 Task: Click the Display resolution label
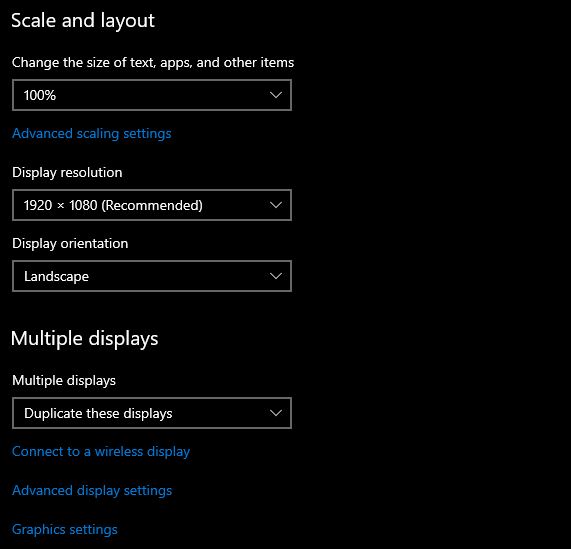(x=67, y=173)
